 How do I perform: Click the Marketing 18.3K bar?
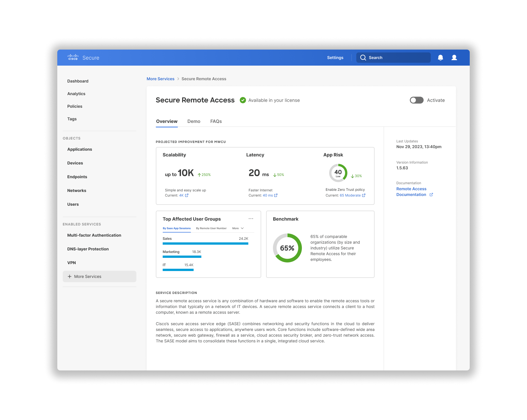coord(182,257)
